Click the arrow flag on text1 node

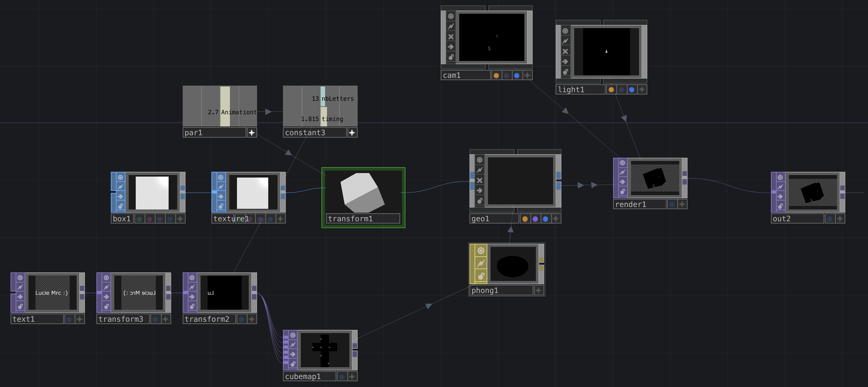[x=20, y=297]
